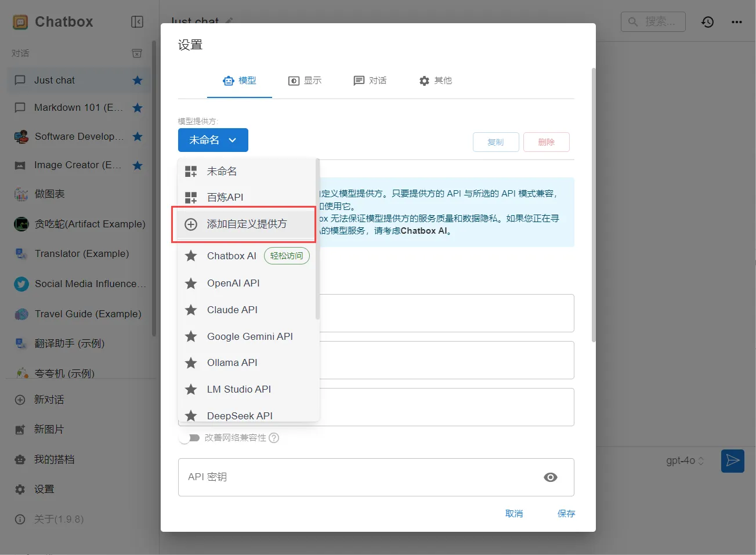Click the 复制 button
Viewport: 756px width, 555px height.
496,142
